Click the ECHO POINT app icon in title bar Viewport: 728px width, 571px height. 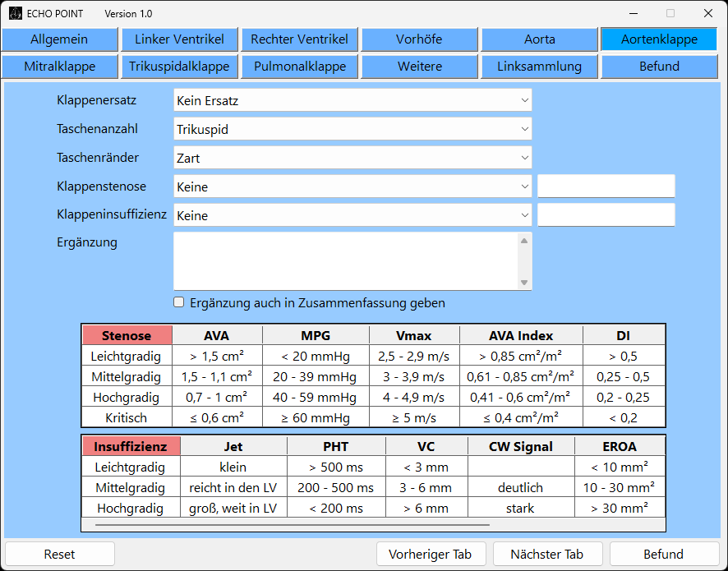[16, 13]
